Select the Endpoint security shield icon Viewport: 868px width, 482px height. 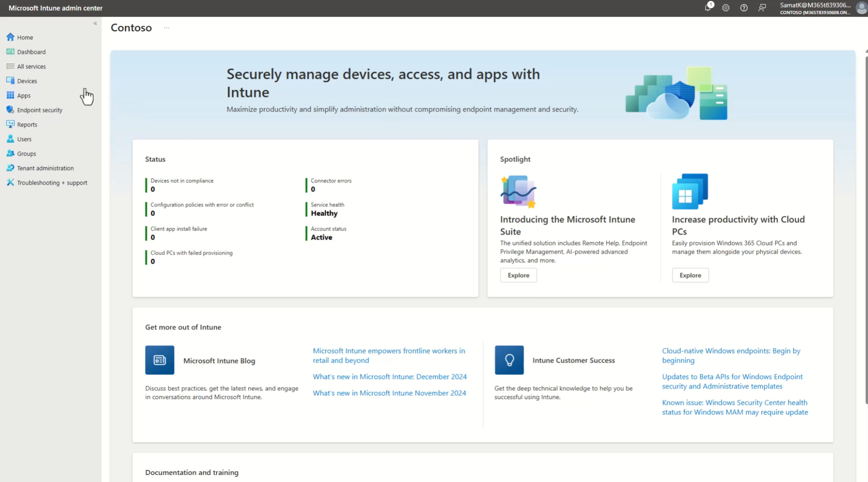(x=10, y=110)
